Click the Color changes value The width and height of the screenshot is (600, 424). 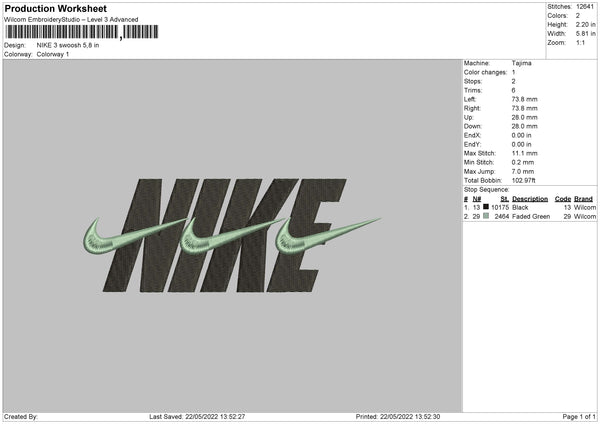[514, 72]
